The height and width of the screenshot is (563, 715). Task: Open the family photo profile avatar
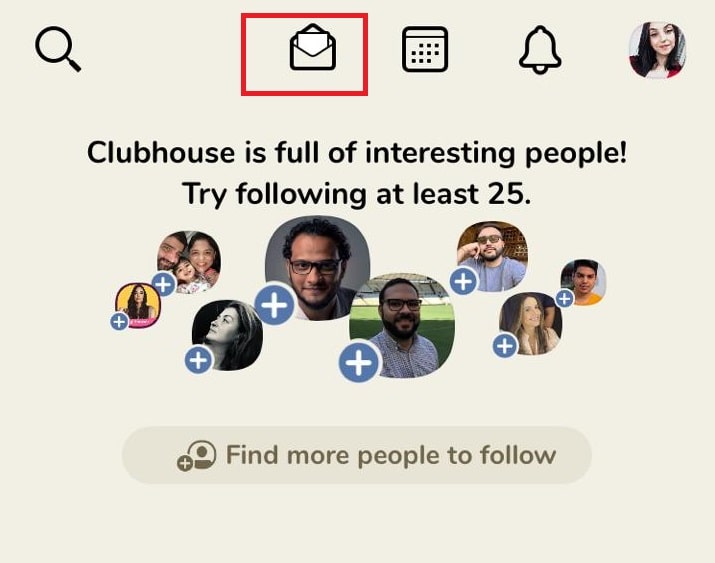189,262
